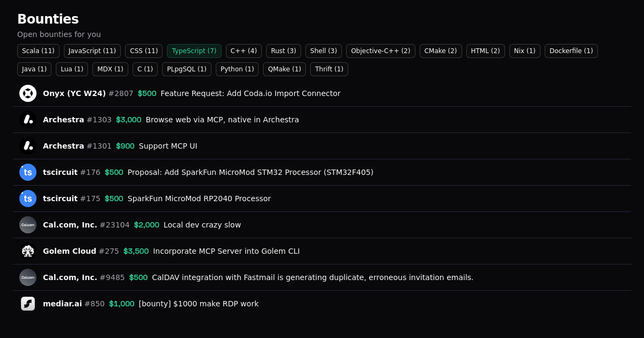Click tscircuit avatar next to issue #175
644x338 pixels.
(28, 199)
